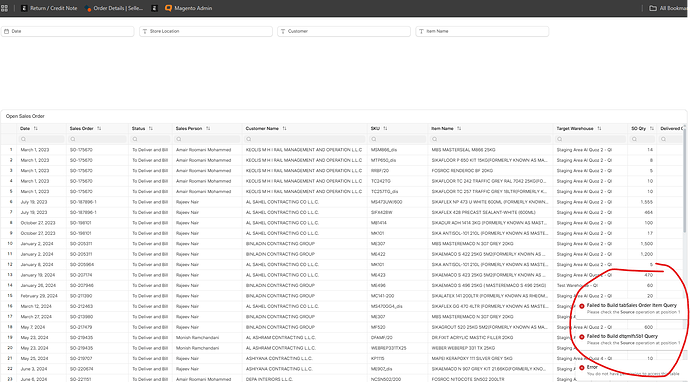Click Test Warehouse cell in row 14
The width and height of the screenshot is (690, 382).
tap(577, 285)
